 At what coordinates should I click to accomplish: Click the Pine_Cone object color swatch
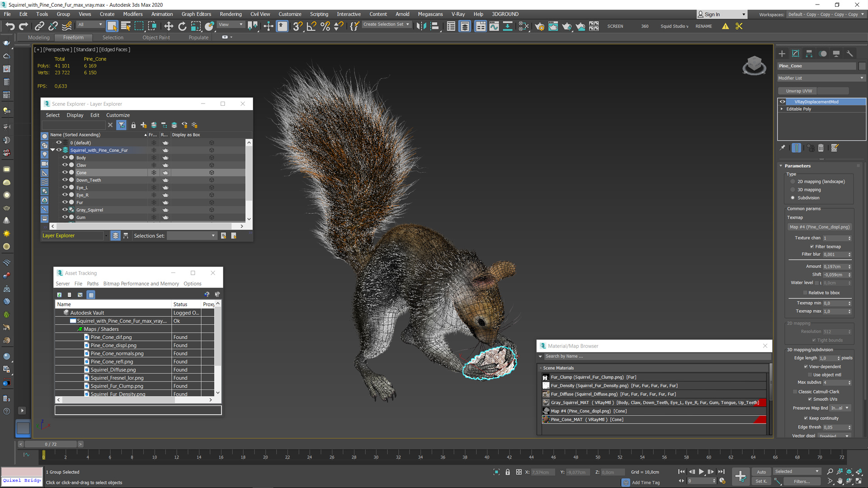(x=862, y=66)
